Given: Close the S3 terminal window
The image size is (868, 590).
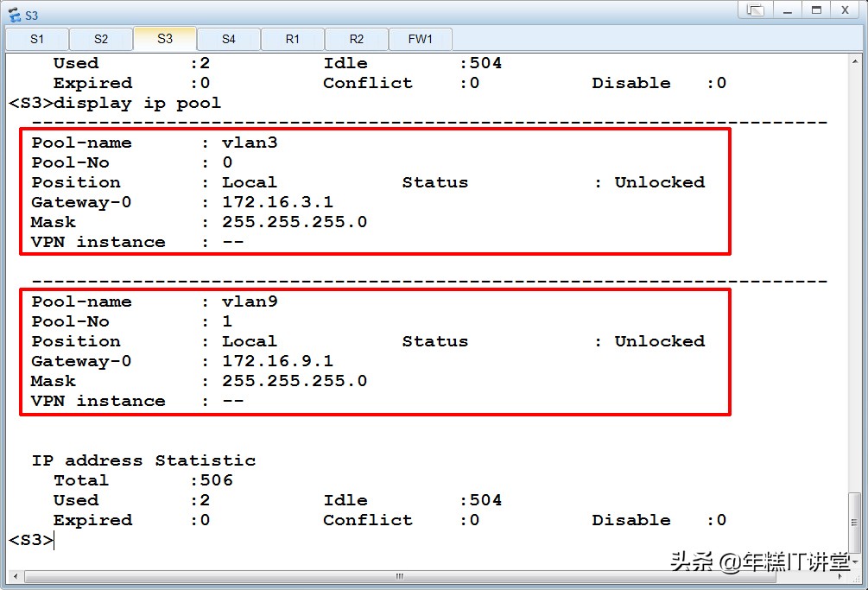Looking at the screenshot, I should coord(846,10).
